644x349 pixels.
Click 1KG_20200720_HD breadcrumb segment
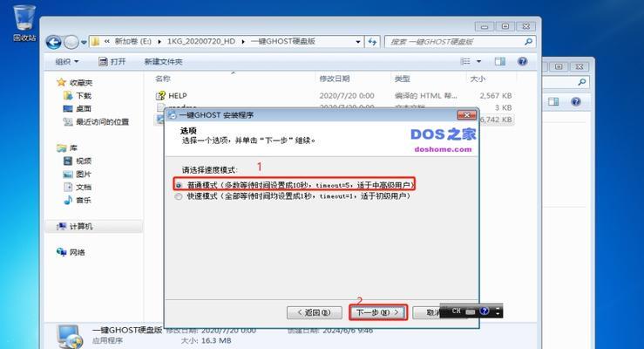point(200,42)
